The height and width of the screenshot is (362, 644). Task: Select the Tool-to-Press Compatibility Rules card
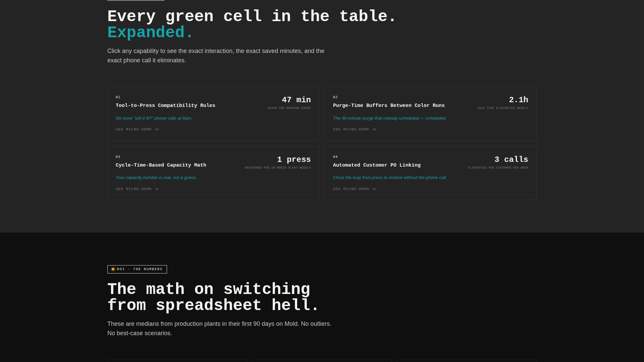pos(213,113)
